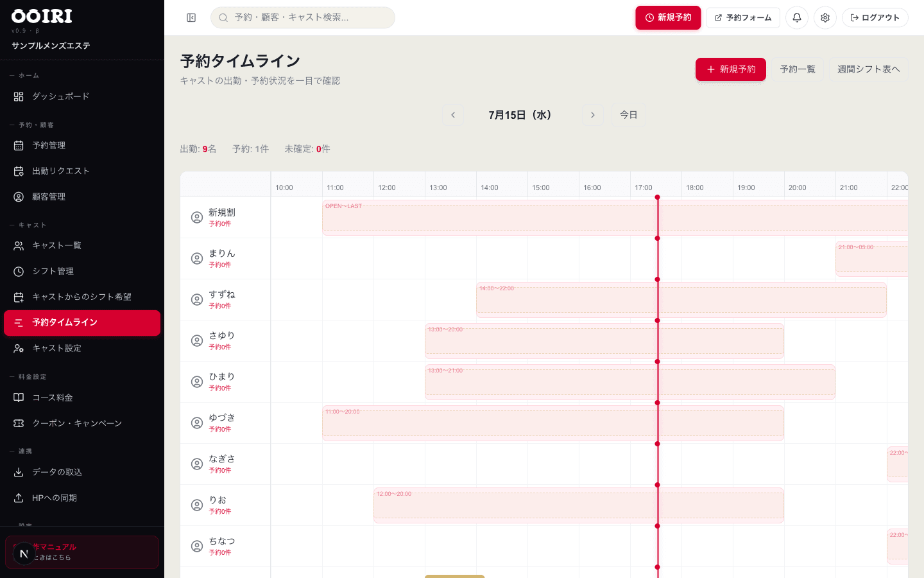Screen dimensions: 924x578
Task: Focus the 予約・顧客・キャスト検索 search field
Action: pos(303,18)
